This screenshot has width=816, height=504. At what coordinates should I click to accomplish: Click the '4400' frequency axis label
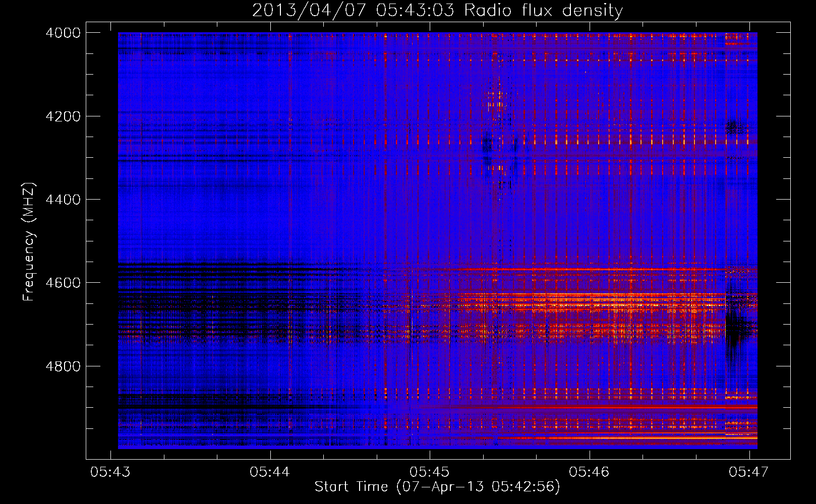63,200
